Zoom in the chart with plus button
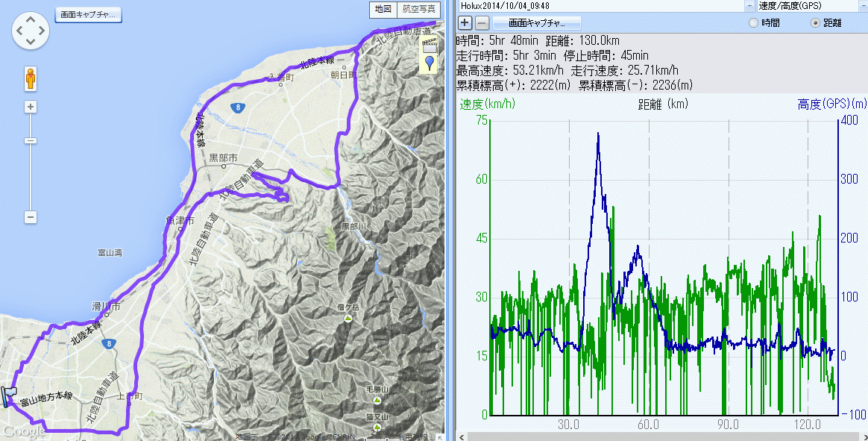The width and height of the screenshot is (868, 441). [x=465, y=23]
